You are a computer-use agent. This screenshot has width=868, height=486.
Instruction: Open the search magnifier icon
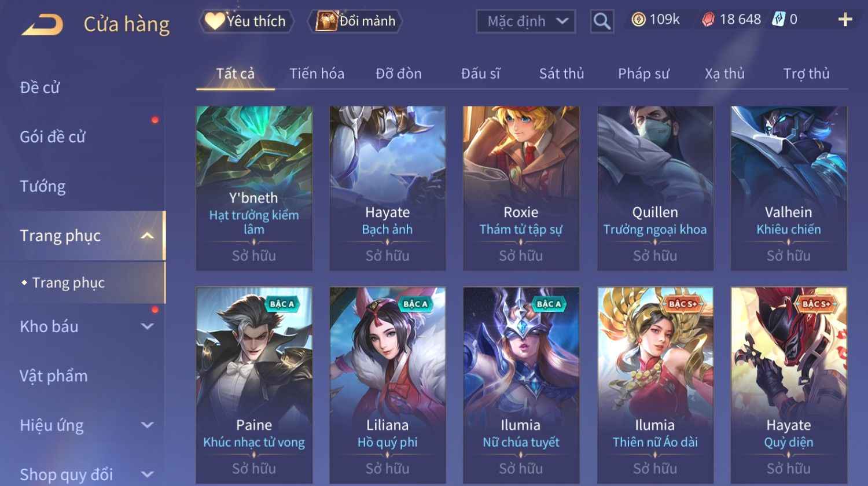point(602,21)
